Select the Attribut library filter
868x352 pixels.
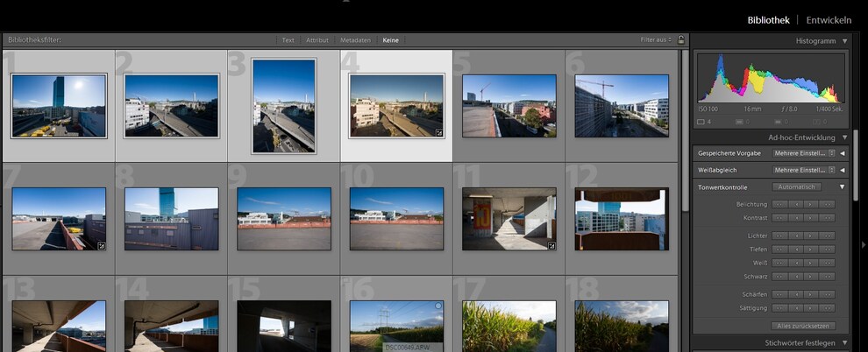tap(317, 39)
